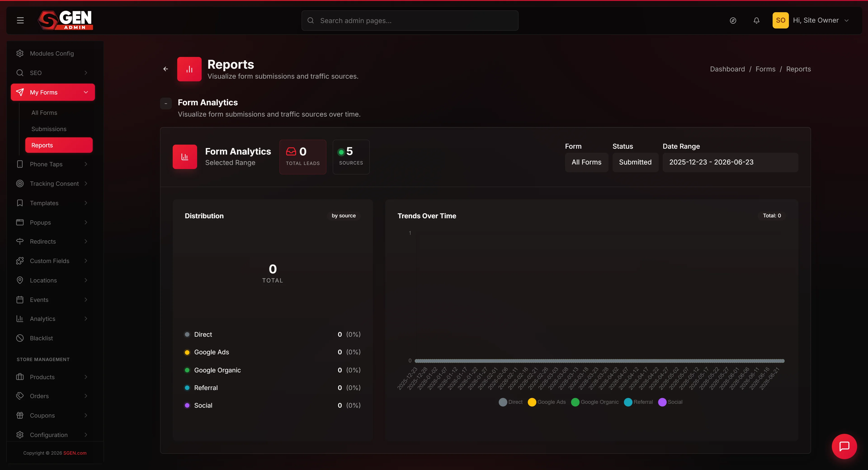Click the Social purple dot in distribution list
The height and width of the screenshot is (470, 868).
pos(187,405)
